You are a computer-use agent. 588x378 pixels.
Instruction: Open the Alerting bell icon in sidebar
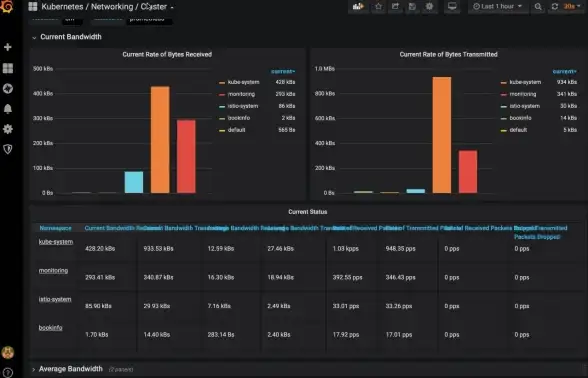8,109
